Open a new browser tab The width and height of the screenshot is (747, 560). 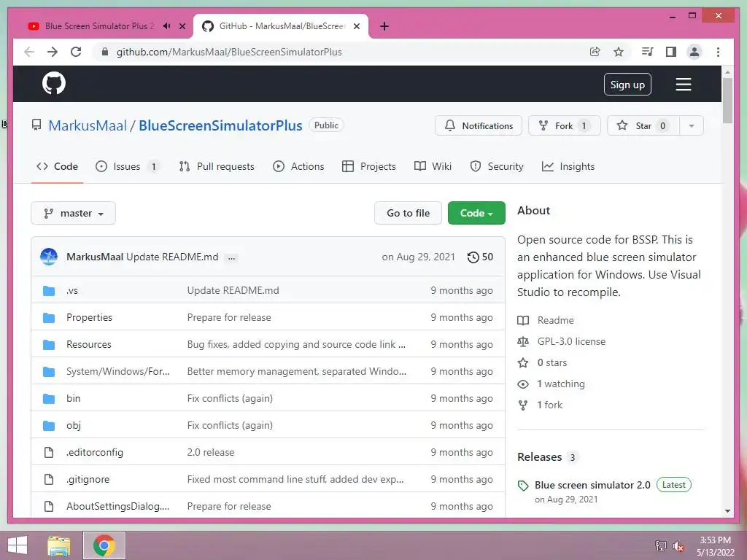[384, 26]
